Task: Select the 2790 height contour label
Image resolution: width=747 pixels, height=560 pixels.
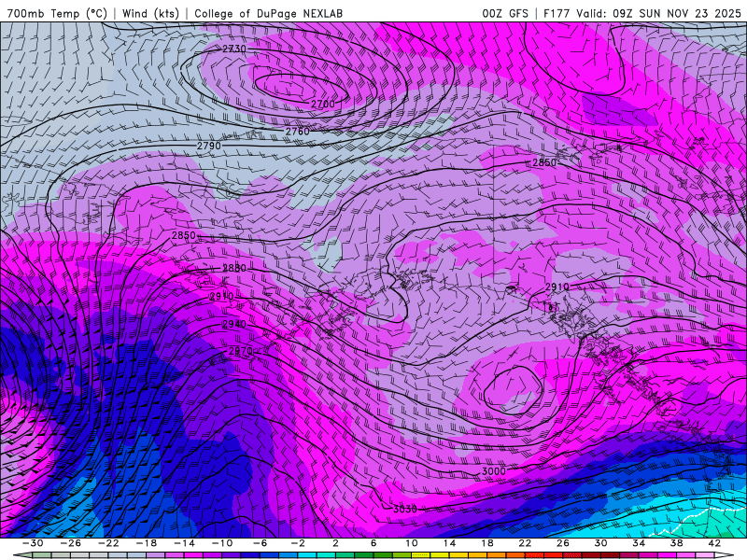Action: [x=208, y=146]
